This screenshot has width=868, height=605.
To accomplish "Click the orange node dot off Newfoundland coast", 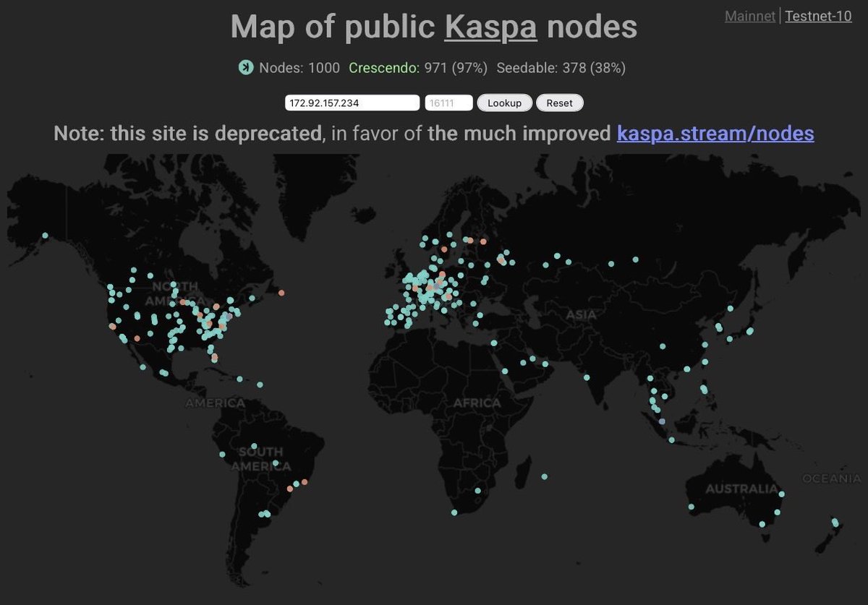I will coord(281,293).
